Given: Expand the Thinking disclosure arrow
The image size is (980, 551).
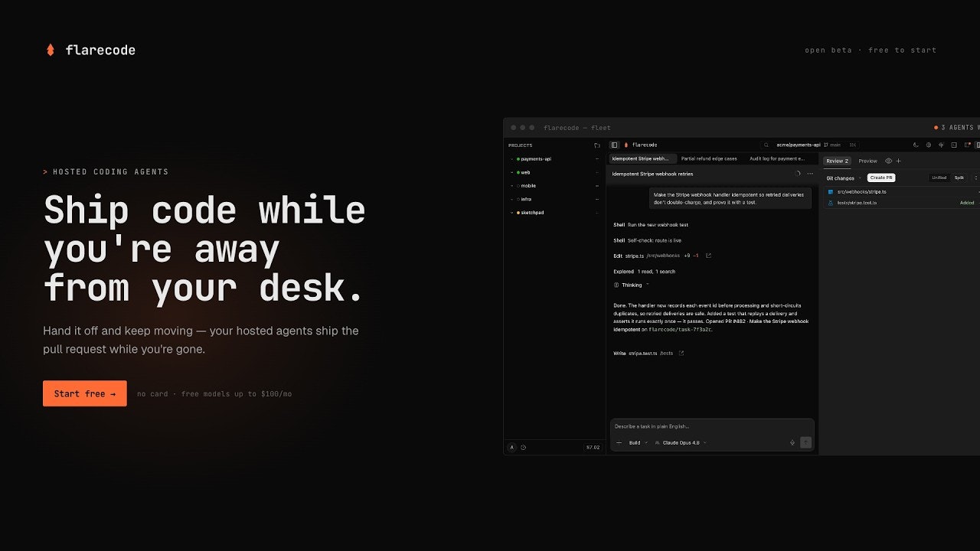Looking at the screenshot, I should [x=648, y=284].
